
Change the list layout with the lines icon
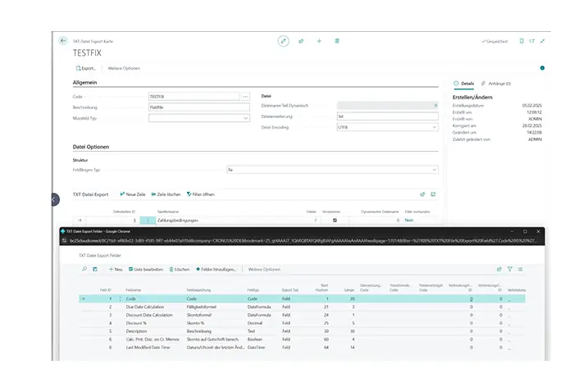(521, 269)
